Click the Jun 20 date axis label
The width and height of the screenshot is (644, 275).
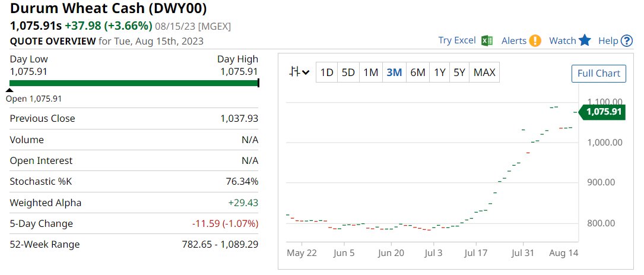(391, 253)
